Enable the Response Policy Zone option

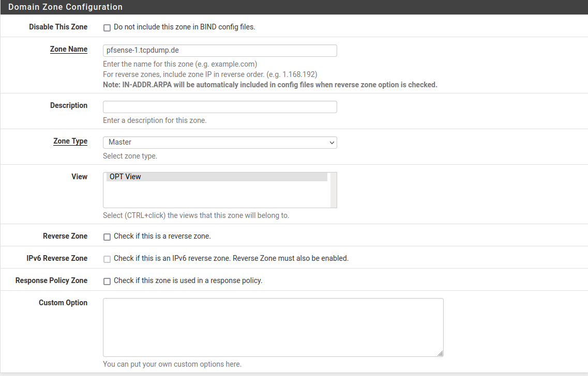point(107,281)
